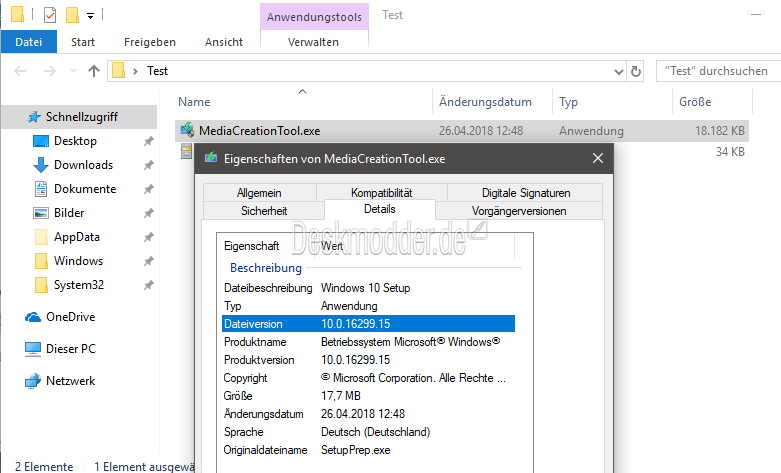Screen dimensions: 781x473
Task: Click the OneDrive cloud icon
Action: tap(33, 317)
